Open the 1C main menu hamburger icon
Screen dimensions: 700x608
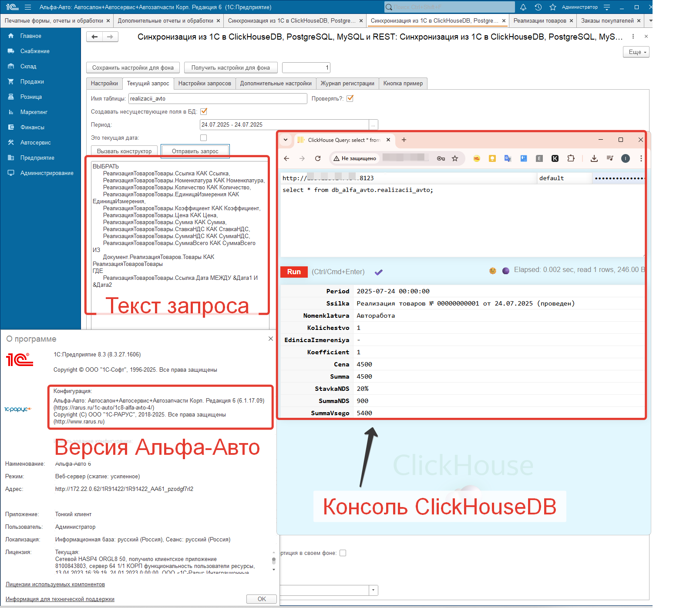(x=28, y=7)
